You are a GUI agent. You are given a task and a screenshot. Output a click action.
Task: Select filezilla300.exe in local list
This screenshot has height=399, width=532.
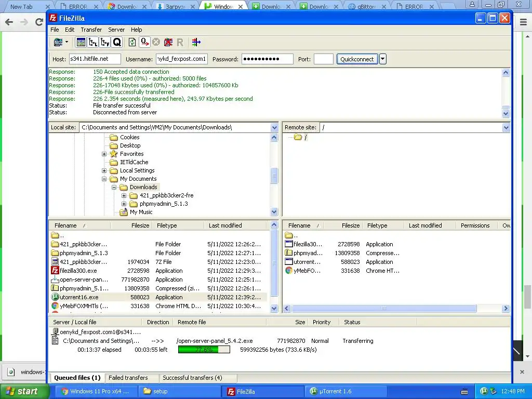tap(78, 271)
